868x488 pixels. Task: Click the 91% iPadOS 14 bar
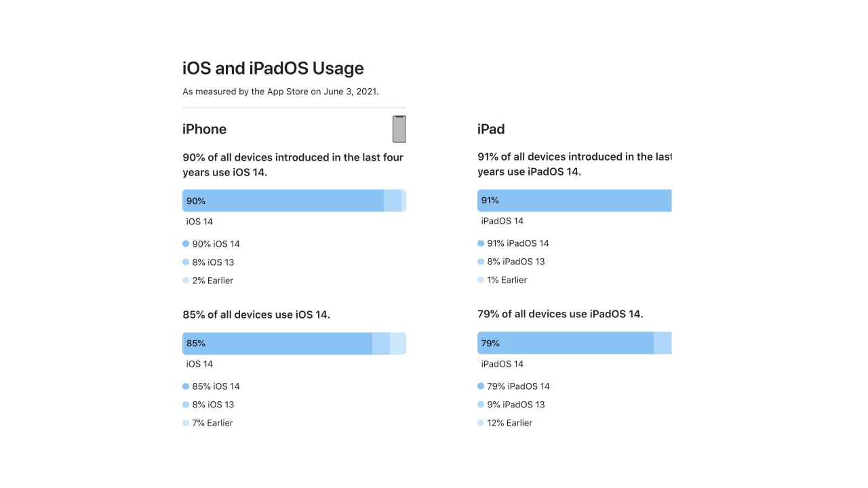tap(574, 201)
